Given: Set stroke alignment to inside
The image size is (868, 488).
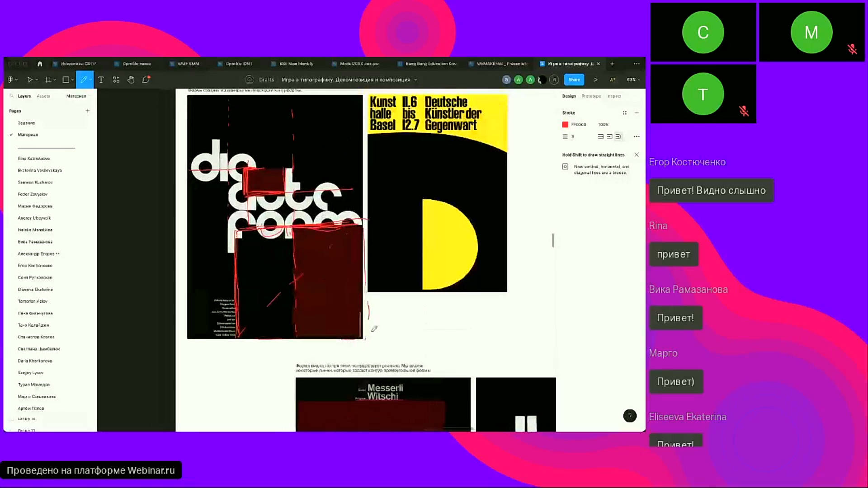Looking at the screenshot, I should pyautogui.click(x=609, y=136).
